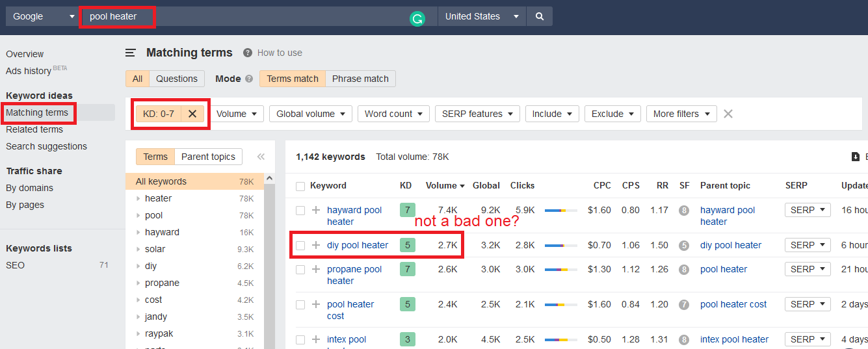Add diy pool heater to list with plus

pos(316,245)
